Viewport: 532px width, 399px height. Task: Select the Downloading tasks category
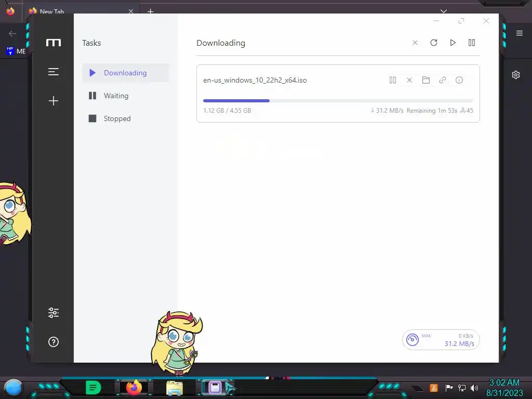[x=126, y=73]
